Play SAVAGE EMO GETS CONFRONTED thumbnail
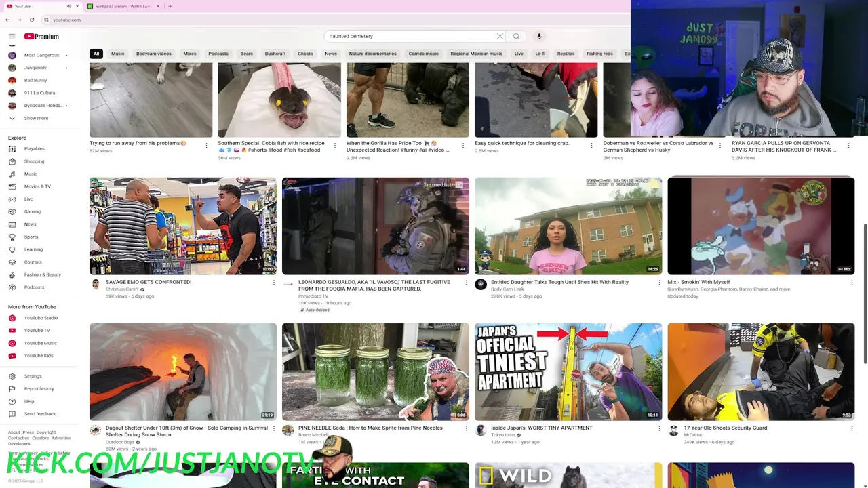Viewport: 868px width, 488px height. [183, 226]
